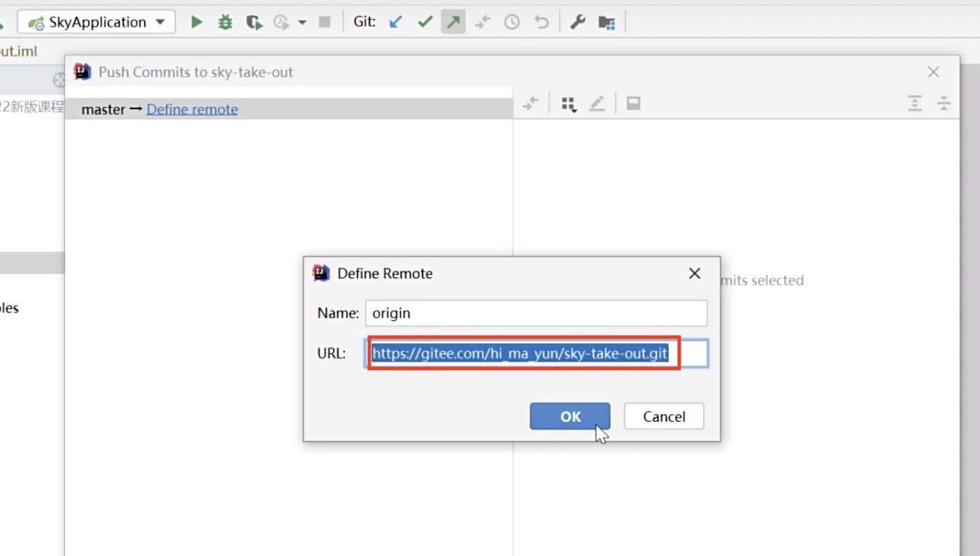Screen dimensions: 980x556
Task: Open Project Structure from the toolbar icon
Action: [606, 22]
